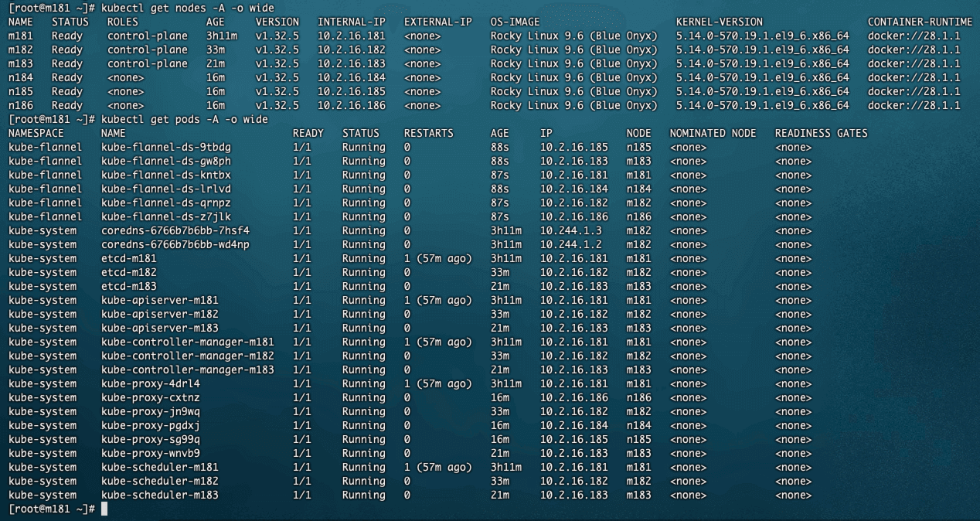Click the internal IP 10.2.16.184 in the nodes table
The image size is (980, 521).
(351, 77)
